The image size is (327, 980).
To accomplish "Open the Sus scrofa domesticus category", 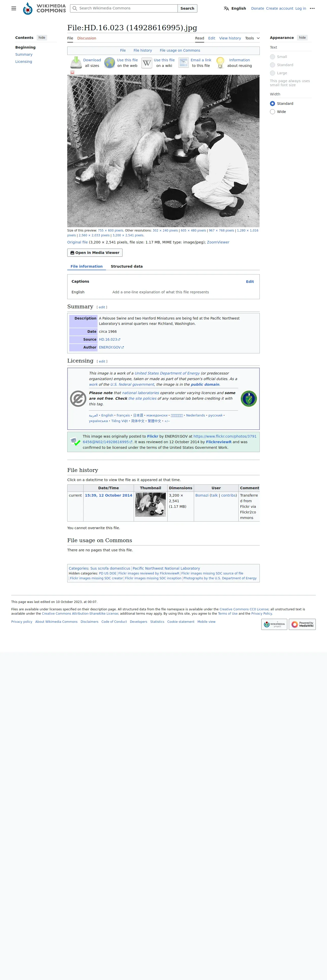I will tap(110, 568).
